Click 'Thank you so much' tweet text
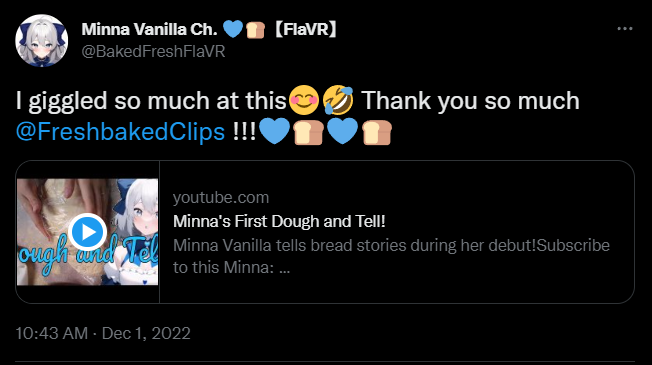The image size is (652, 365). click(x=470, y=101)
